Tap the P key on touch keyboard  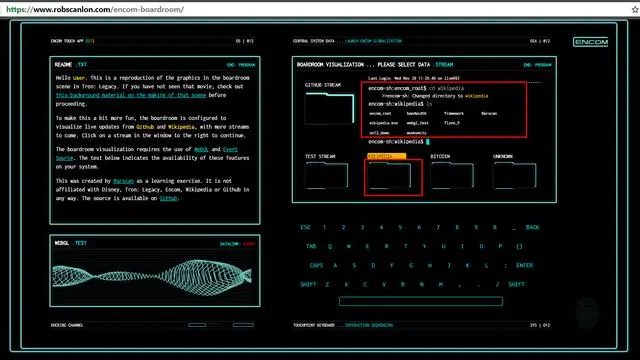500,246
